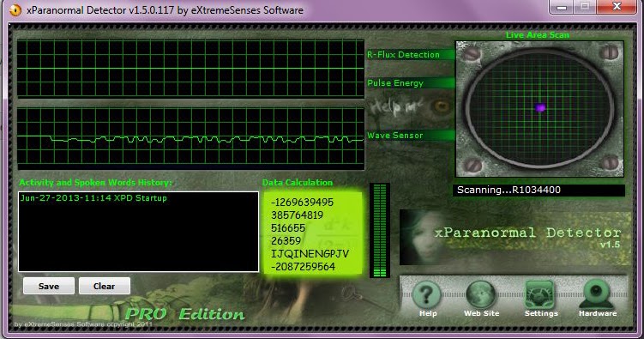
Task: Select the R-Flux Detection label
Action: point(403,55)
